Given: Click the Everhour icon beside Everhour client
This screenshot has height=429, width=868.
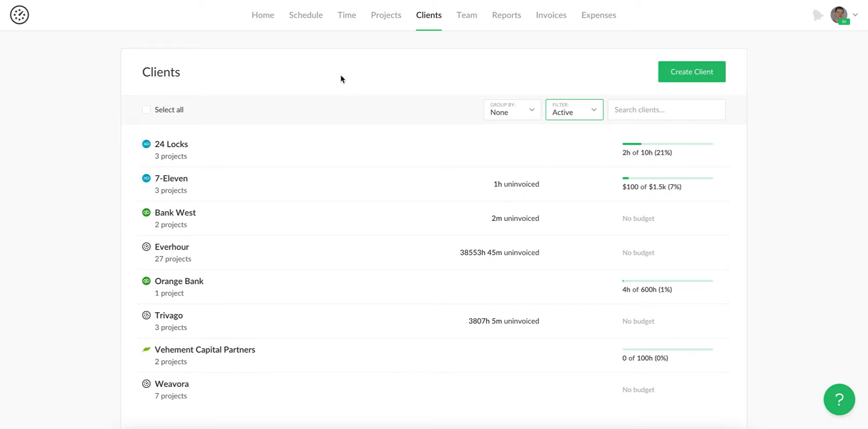Looking at the screenshot, I should 146,247.
